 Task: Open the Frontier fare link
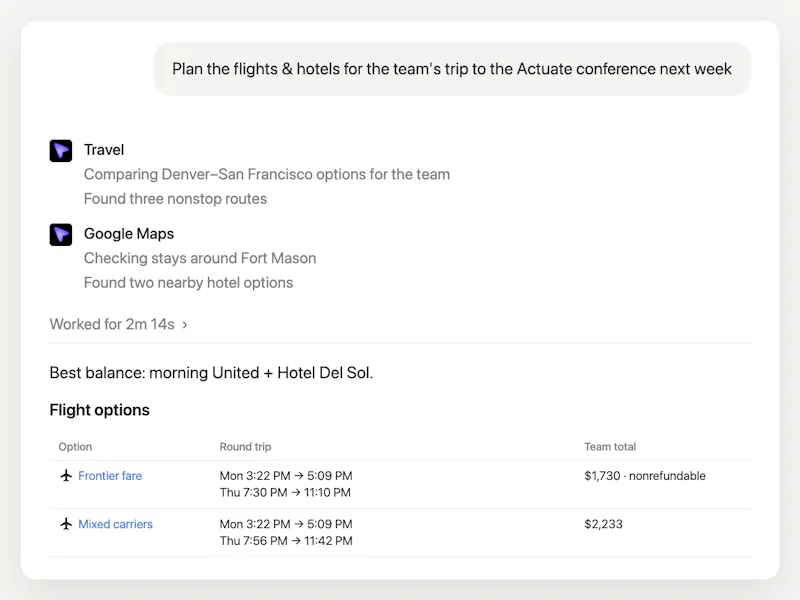click(110, 476)
